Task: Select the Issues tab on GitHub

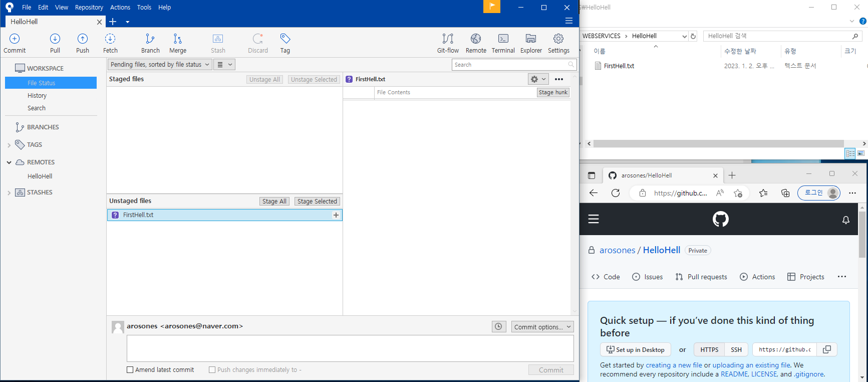Action: pyautogui.click(x=648, y=277)
